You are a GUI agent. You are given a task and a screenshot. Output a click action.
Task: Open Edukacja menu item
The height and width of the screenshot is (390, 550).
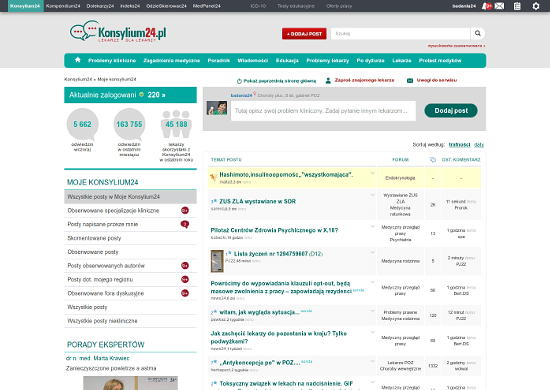(287, 60)
